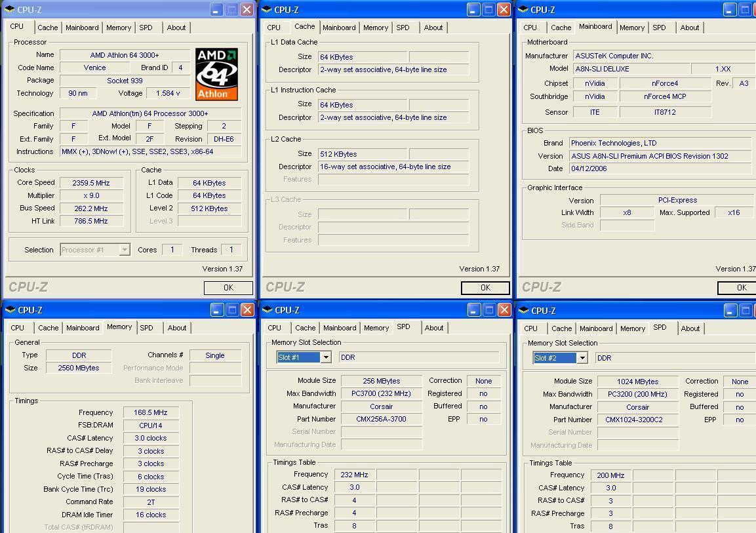
Task: Close the CPU tab window
Action: point(247,10)
